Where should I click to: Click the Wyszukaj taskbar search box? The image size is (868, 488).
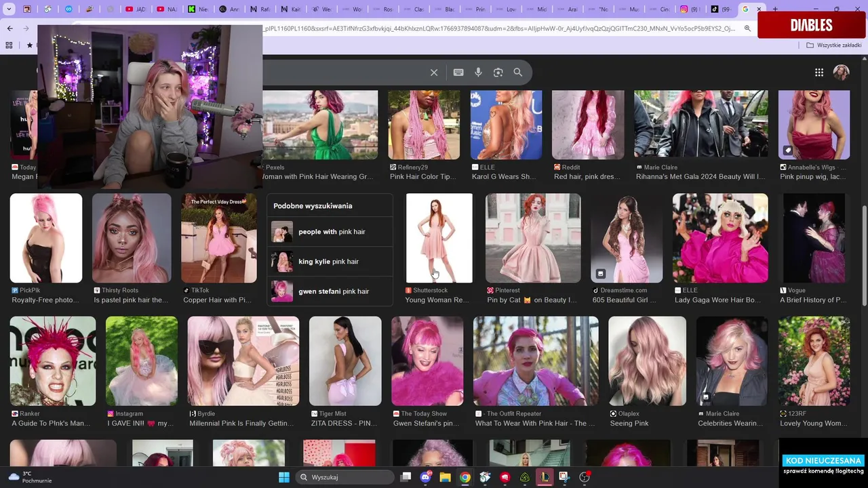pos(344,477)
